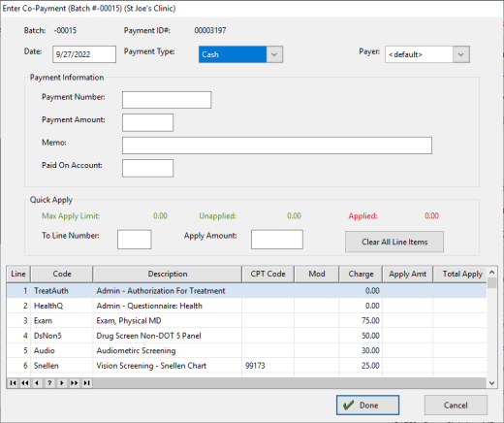Go to first record in navigator

pyautogui.click(x=13, y=383)
